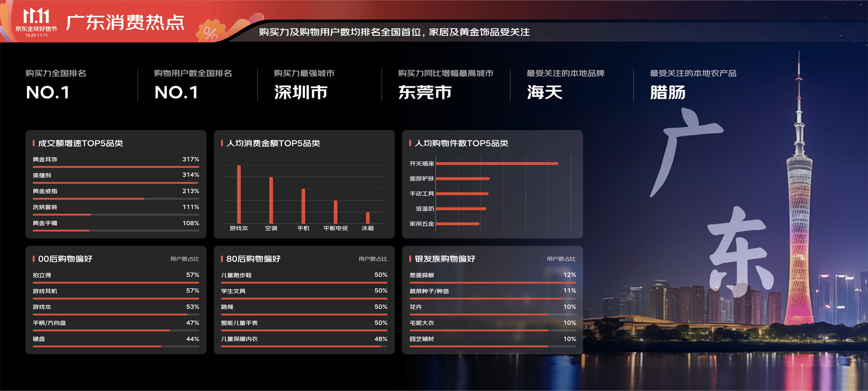The height and width of the screenshot is (391, 868).
Task: Select the 儿童跑步鞋 row in 80后 panel
Action: pos(304,275)
